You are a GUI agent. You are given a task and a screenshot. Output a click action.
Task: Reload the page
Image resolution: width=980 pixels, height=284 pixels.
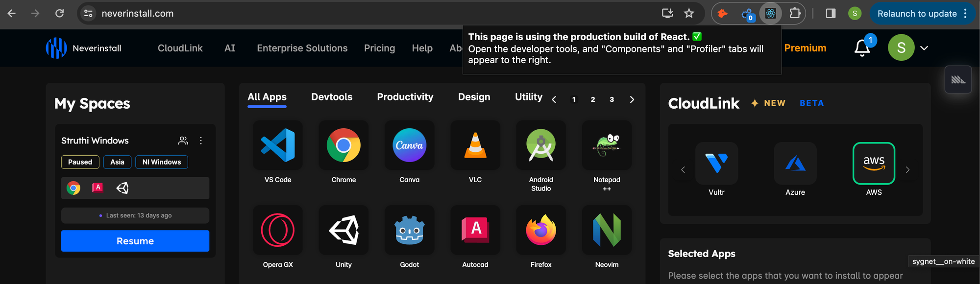[60, 14]
